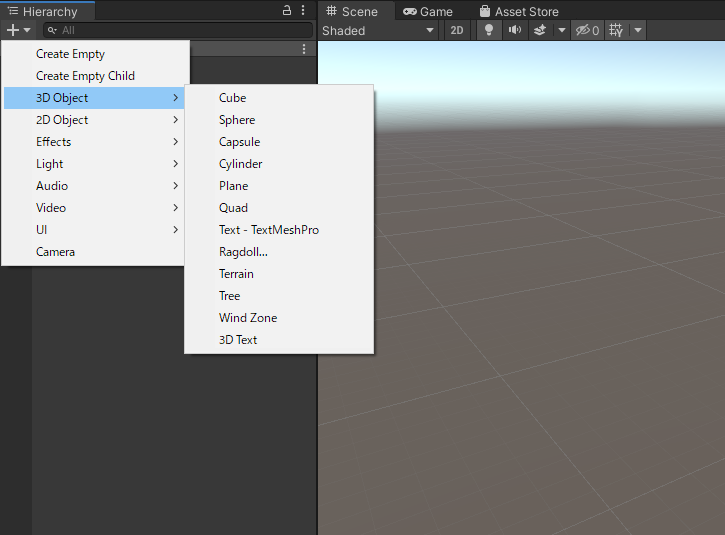Create a Quad object
Viewport: 725px width, 535px height.
pyautogui.click(x=279, y=208)
